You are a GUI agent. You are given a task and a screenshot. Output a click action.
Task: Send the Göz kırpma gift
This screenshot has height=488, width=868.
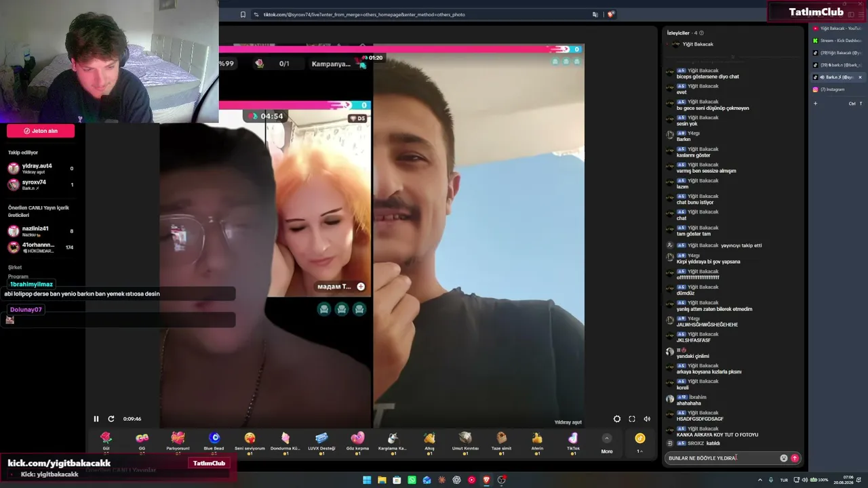[357, 442]
